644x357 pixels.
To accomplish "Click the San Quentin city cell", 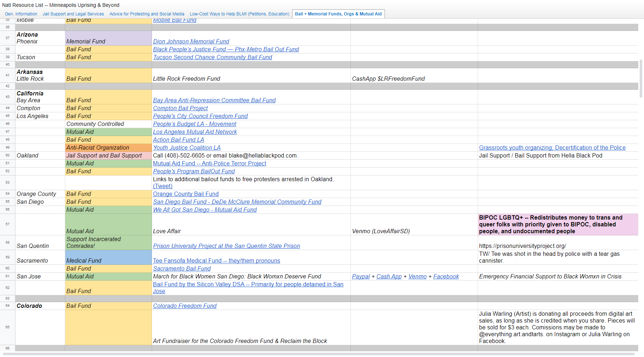I will coord(40,243).
